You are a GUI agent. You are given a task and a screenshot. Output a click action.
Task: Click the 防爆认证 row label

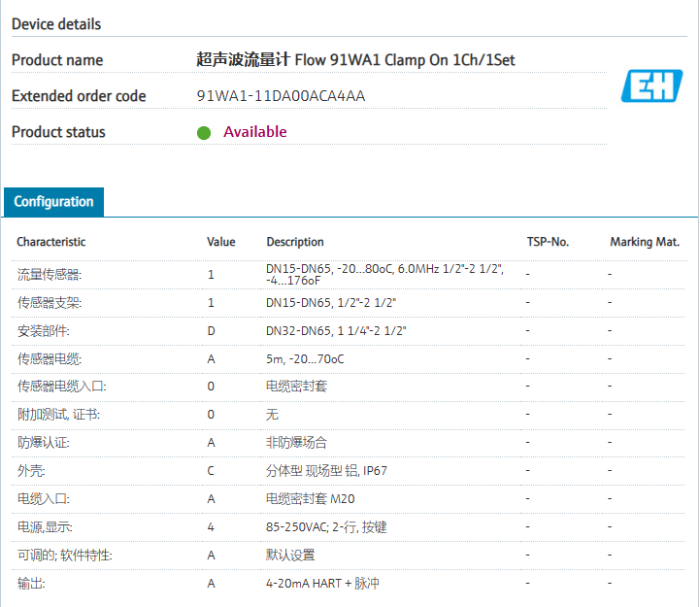pyautogui.click(x=44, y=443)
